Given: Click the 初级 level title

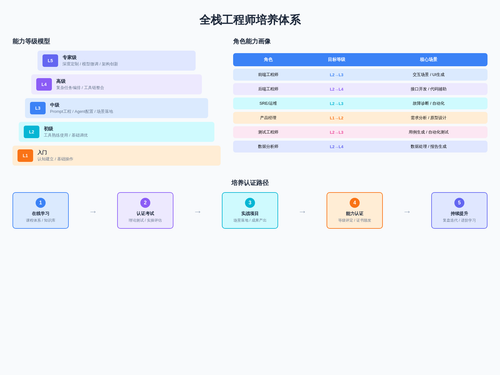Looking at the screenshot, I should [x=49, y=129].
